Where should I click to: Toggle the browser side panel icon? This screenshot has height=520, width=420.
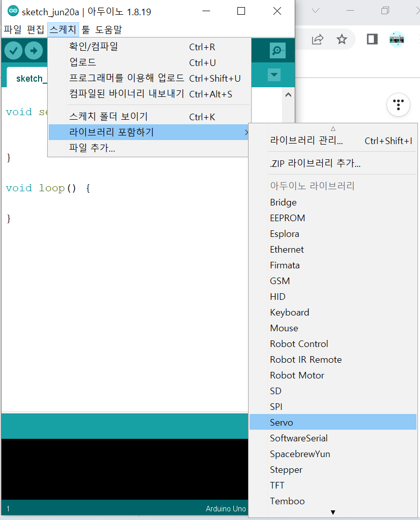click(x=372, y=39)
